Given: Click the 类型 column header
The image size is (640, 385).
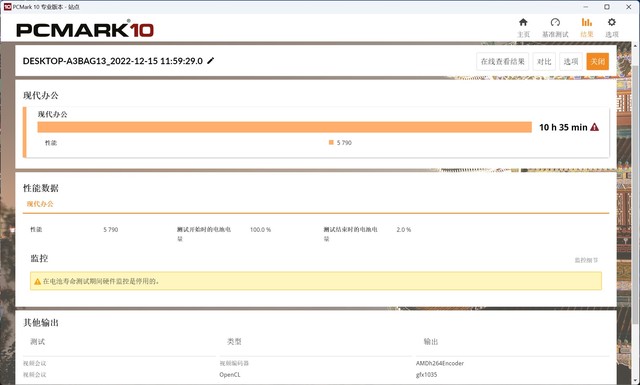Looking at the screenshot, I should click(x=234, y=341).
